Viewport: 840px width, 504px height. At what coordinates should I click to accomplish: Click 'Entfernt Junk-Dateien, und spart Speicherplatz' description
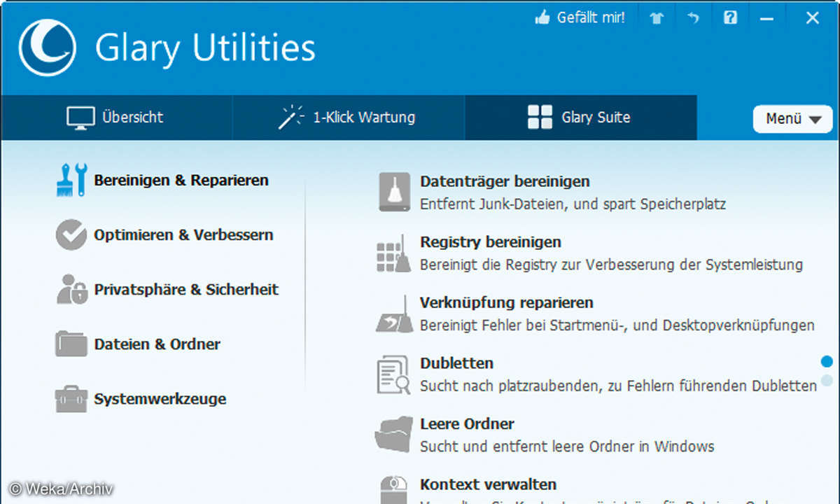point(573,204)
